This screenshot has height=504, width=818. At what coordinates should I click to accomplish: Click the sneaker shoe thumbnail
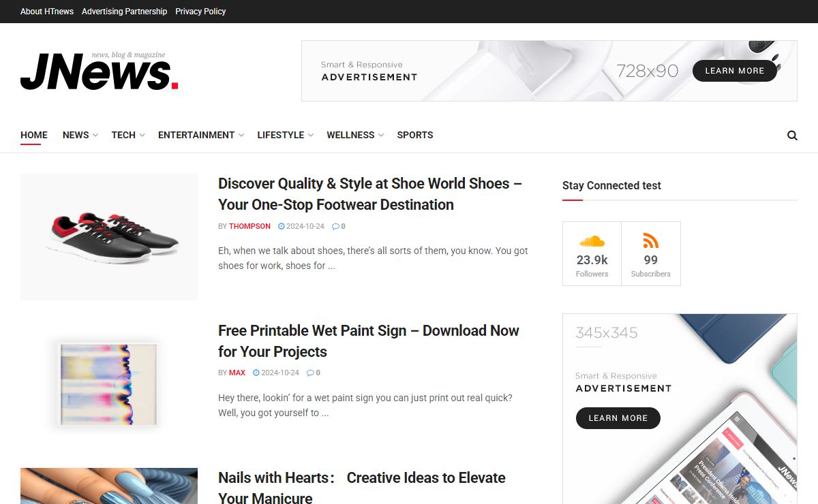(x=109, y=237)
